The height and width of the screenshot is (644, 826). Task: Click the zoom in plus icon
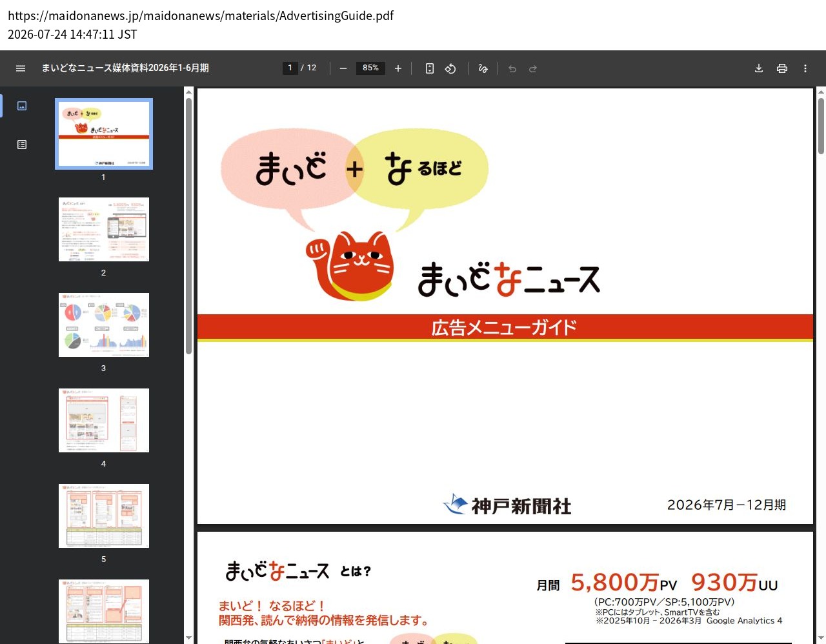coord(398,68)
